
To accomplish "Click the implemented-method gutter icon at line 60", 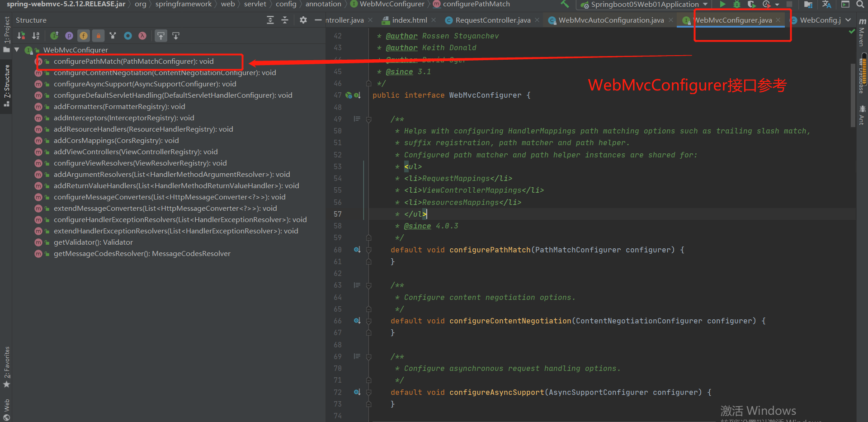I will click(x=357, y=250).
